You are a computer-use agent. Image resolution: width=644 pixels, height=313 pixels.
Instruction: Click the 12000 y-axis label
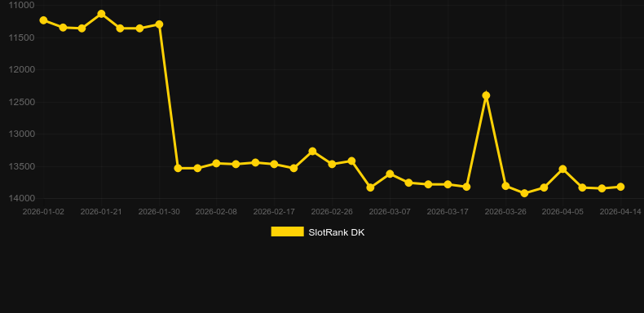point(22,69)
